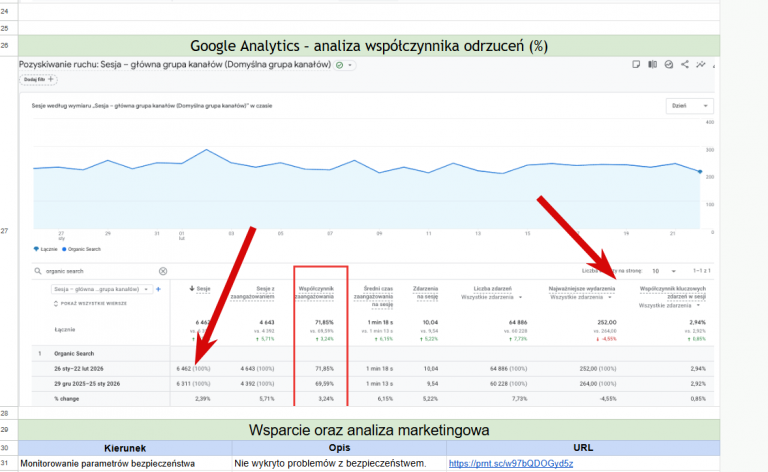Open the insights check-circle icon

tap(669, 64)
